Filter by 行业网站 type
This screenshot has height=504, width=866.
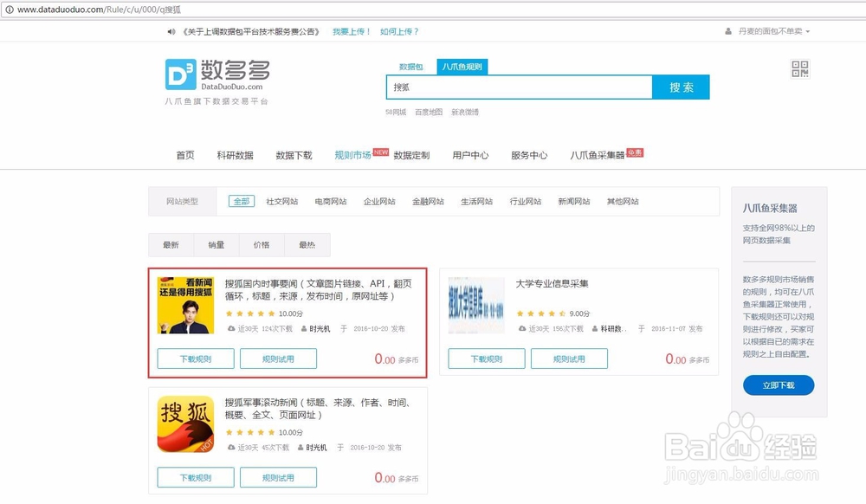526,202
